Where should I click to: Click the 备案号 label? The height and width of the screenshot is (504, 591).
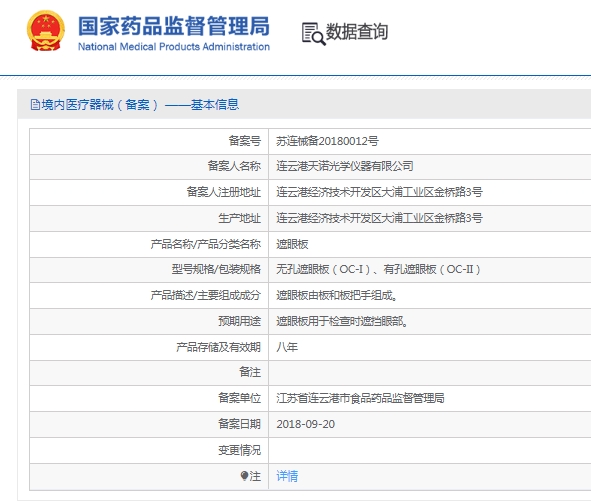(245, 141)
